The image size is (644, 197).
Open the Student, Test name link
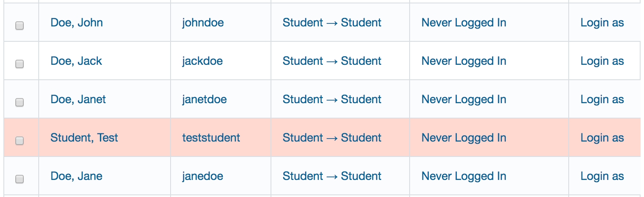[84, 138]
